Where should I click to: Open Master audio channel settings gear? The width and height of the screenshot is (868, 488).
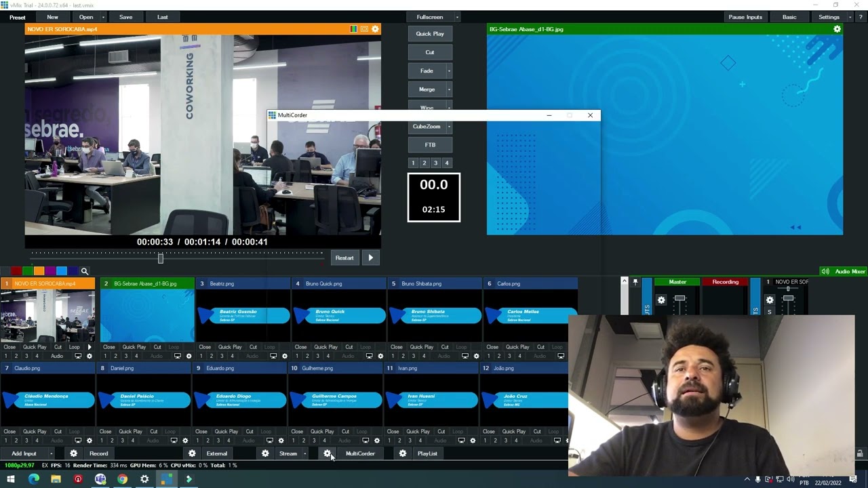coord(661,300)
